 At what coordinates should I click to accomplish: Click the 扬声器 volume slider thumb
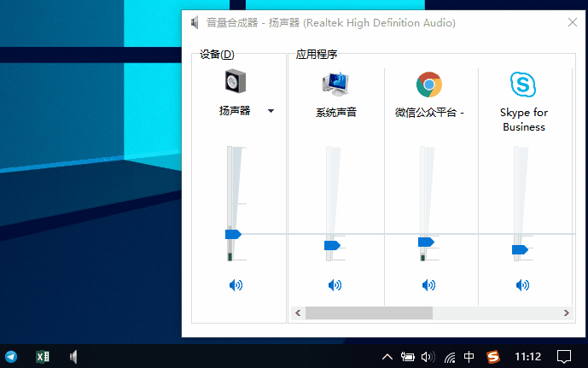click(232, 234)
